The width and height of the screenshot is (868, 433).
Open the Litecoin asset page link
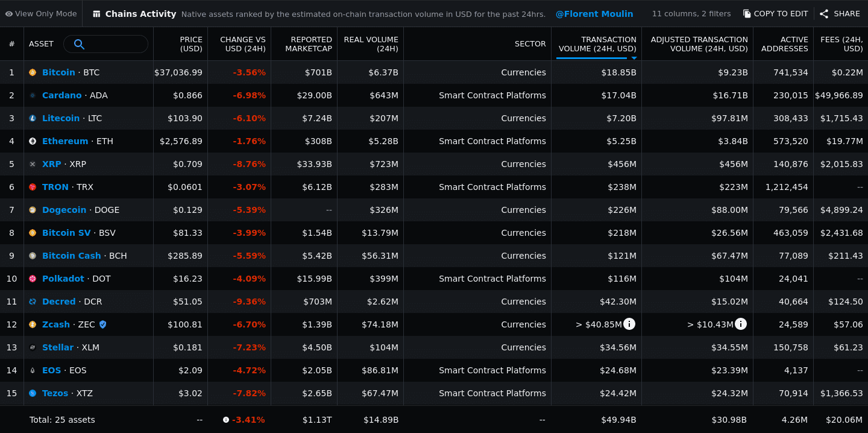pos(61,118)
